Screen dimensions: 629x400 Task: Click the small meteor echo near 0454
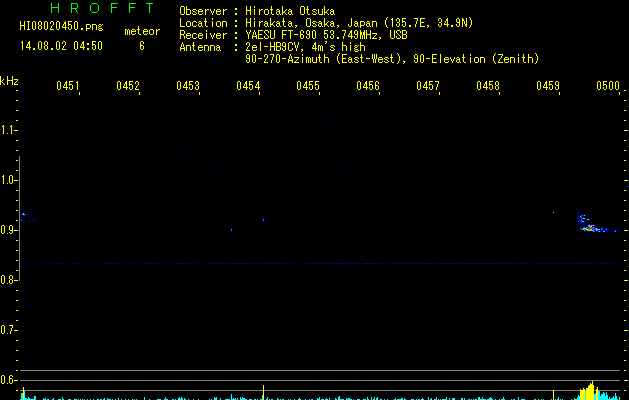click(x=263, y=219)
